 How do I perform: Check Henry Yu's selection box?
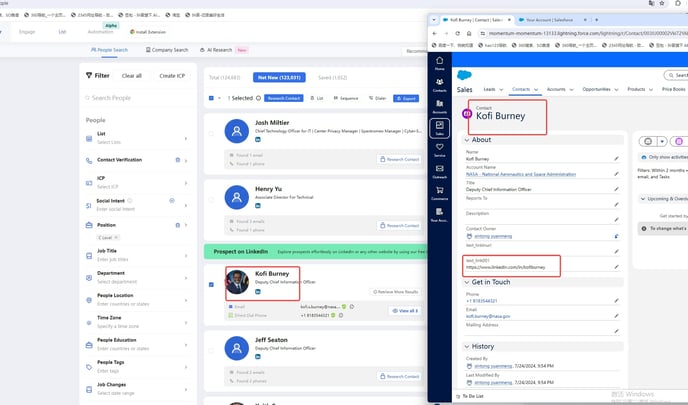point(211,200)
